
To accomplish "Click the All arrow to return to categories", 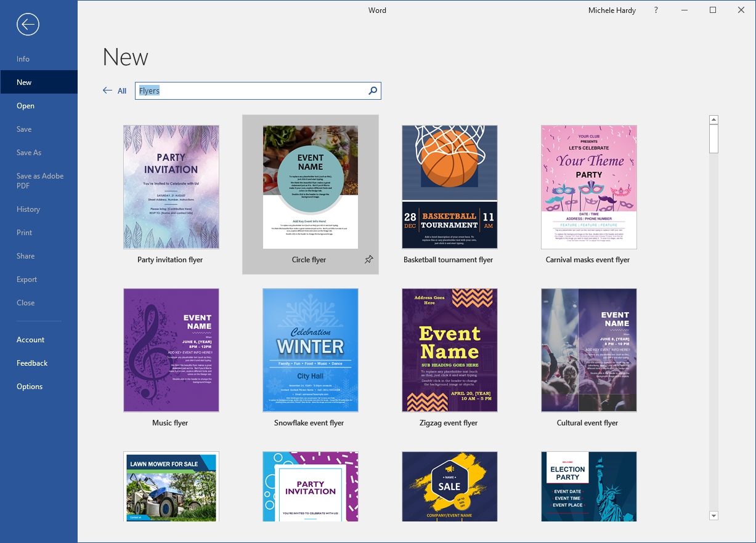I will pyautogui.click(x=107, y=90).
